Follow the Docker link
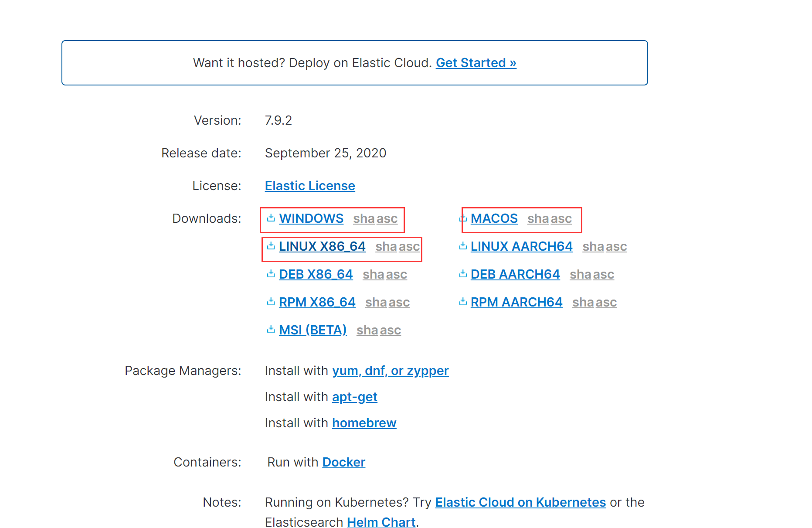 pos(343,462)
